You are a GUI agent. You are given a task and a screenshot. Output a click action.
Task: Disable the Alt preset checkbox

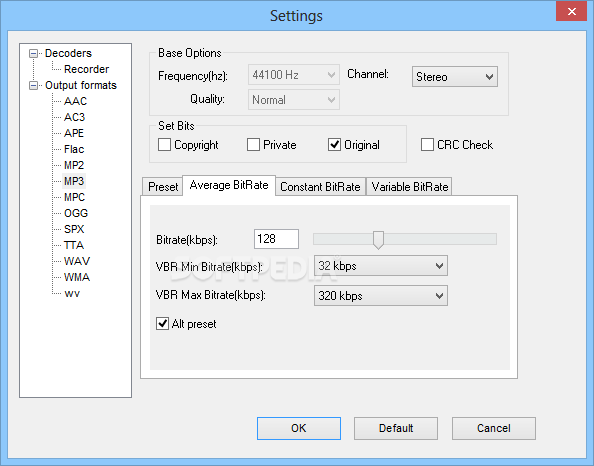(x=163, y=324)
